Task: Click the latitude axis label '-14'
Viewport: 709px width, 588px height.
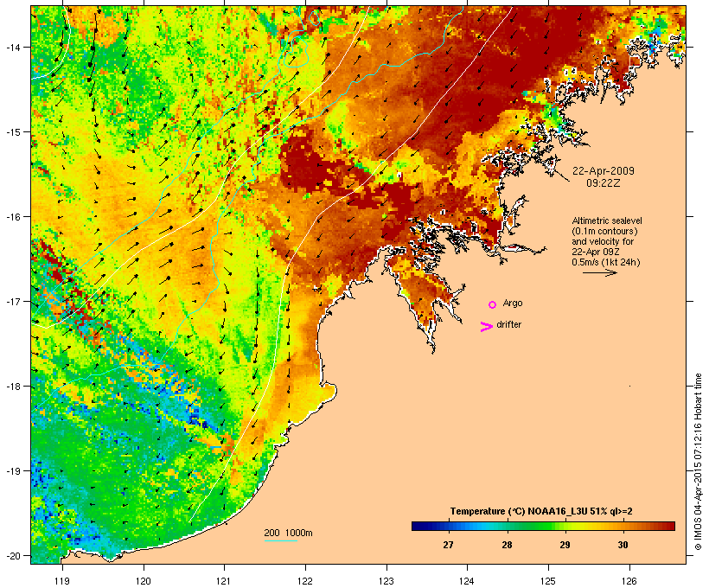Action: pyautogui.click(x=12, y=48)
